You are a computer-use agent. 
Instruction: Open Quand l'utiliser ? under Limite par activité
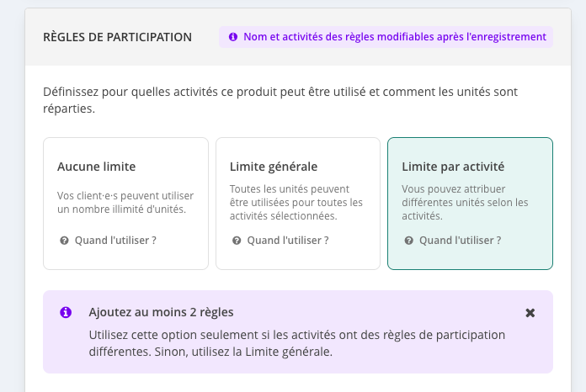coord(460,241)
